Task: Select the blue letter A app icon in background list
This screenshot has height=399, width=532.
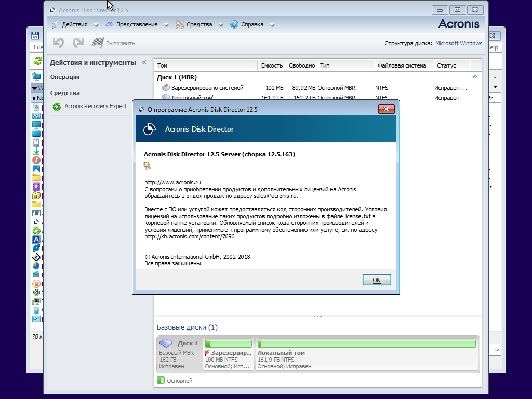Action: pyautogui.click(x=36, y=240)
